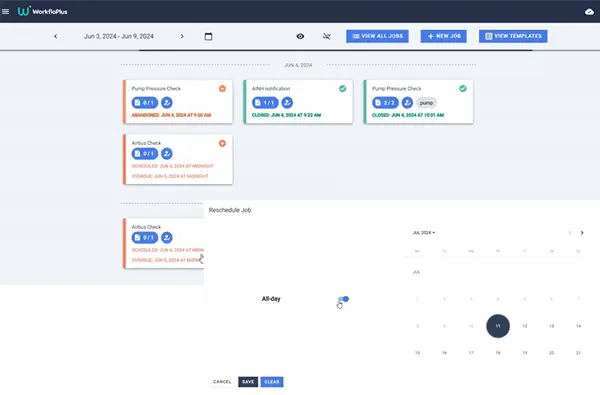600x395 pixels.
Task: Pick day 21 in the calendar
Action: coord(578,353)
